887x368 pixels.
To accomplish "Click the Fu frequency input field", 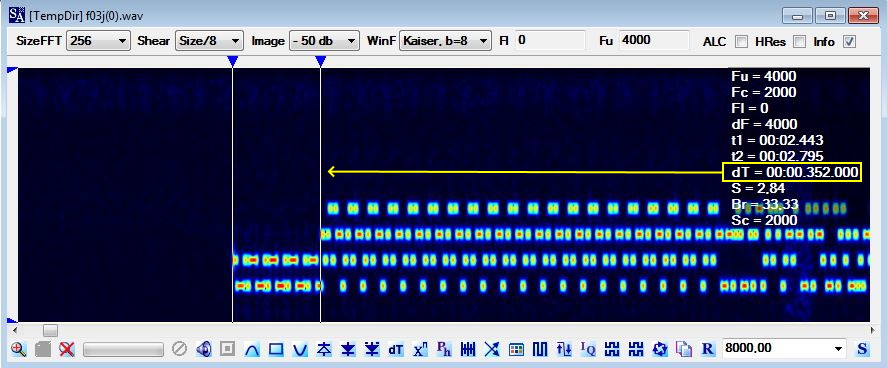I will point(655,40).
